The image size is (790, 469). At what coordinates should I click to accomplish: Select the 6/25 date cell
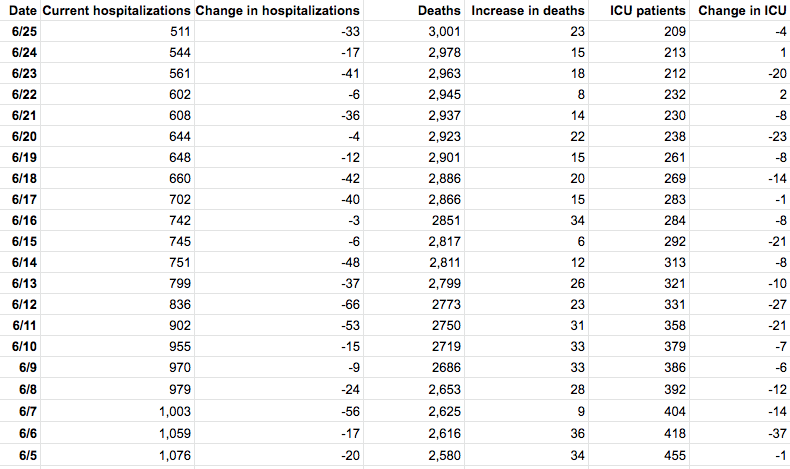(x=23, y=31)
